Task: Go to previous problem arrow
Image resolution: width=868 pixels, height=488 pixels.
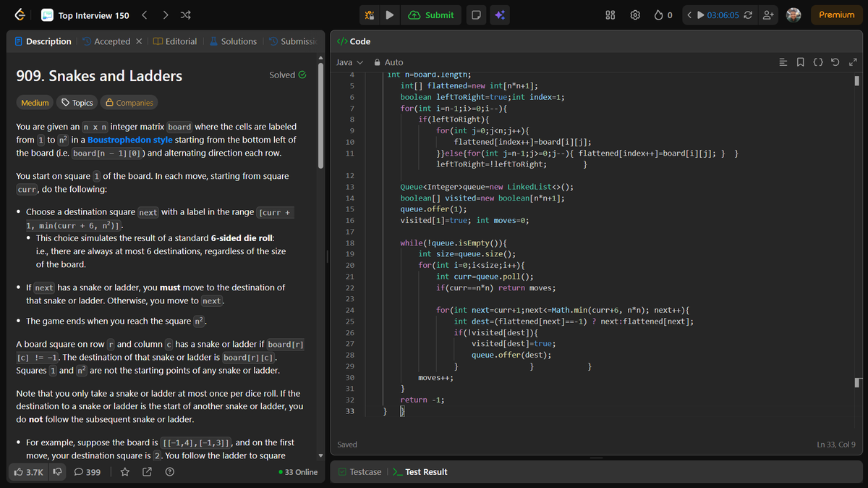Action: click(x=145, y=14)
